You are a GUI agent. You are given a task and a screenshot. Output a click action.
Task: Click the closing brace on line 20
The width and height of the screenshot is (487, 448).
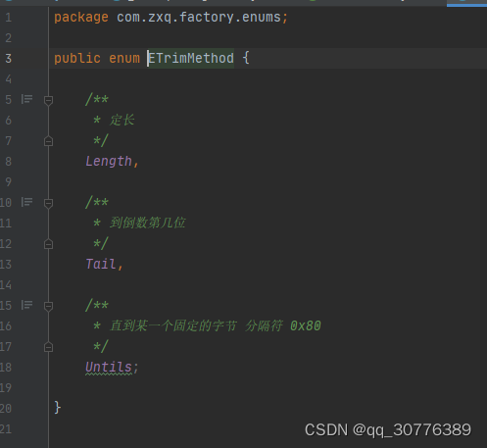(x=58, y=408)
